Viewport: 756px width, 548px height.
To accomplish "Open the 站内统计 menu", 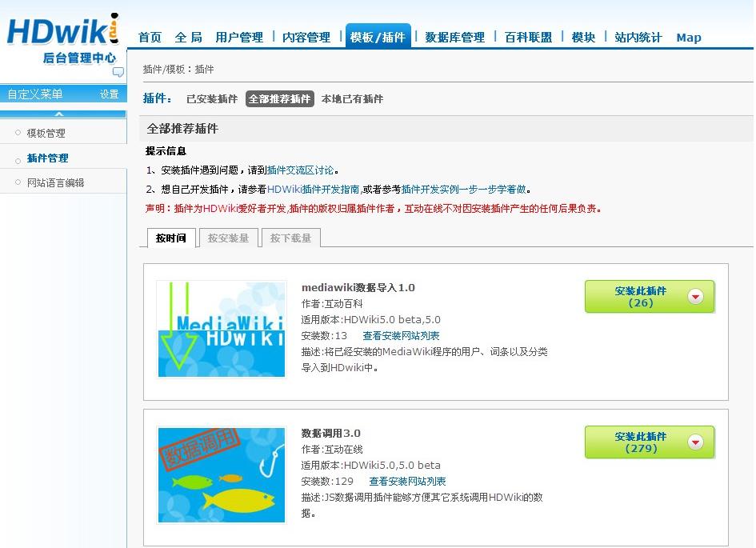I will tap(638, 37).
